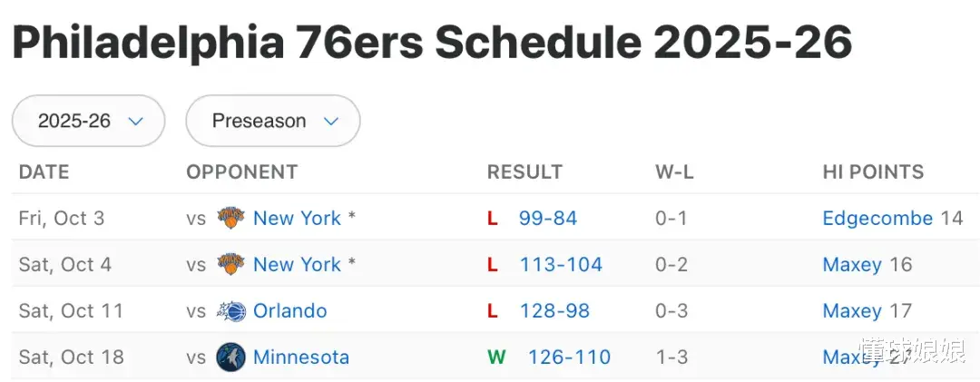Screen dimensions: 980x382
Task: Open the Preseason season-type dropdown
Action: pos(273,121)
